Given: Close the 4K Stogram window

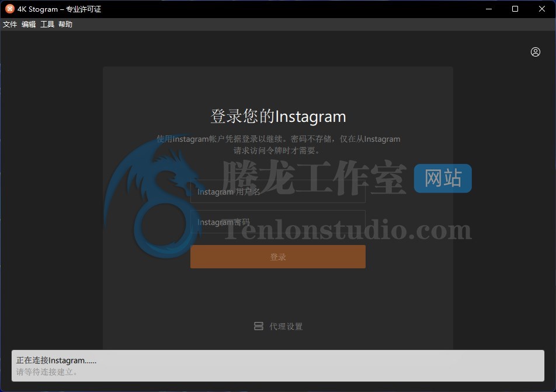Looking at the screenshot, I should [542, 9].
